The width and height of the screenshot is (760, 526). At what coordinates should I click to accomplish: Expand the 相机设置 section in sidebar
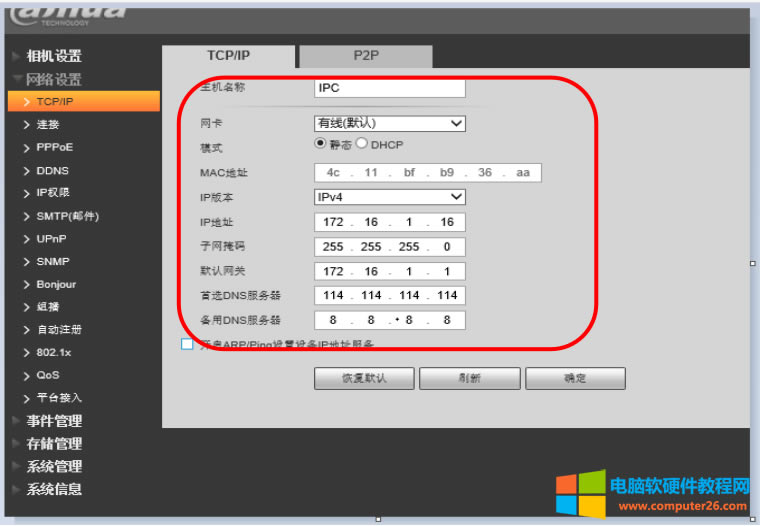point(54,56)
